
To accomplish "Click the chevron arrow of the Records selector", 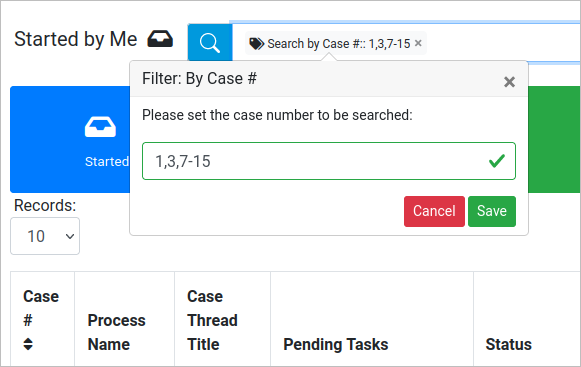I will [x=70, y=236].
